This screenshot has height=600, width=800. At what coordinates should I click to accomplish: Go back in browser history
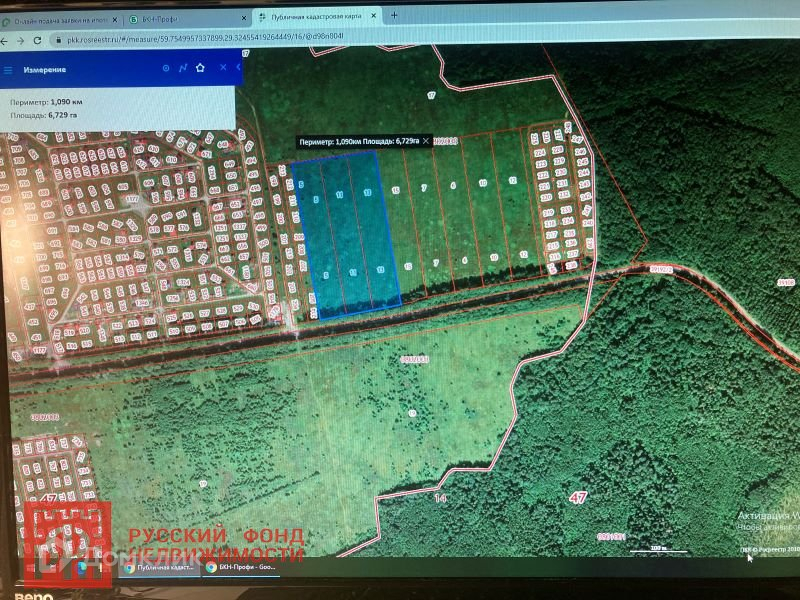pyautogui.click(x=4, y=41)
